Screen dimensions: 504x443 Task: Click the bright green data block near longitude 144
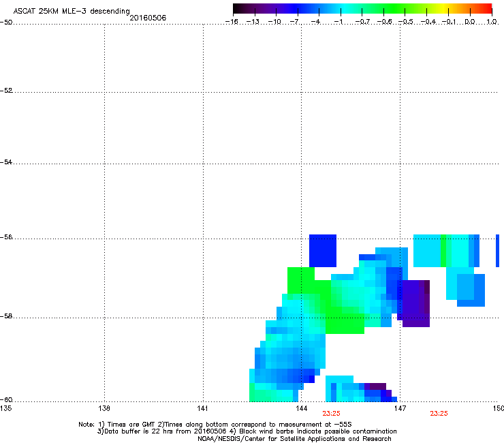coord(301,280)
